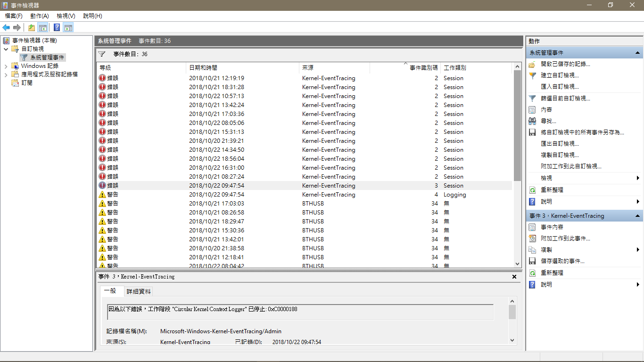
Task: Open the 檢視 submenu arrow in Actions
Action: click(638, 178)
